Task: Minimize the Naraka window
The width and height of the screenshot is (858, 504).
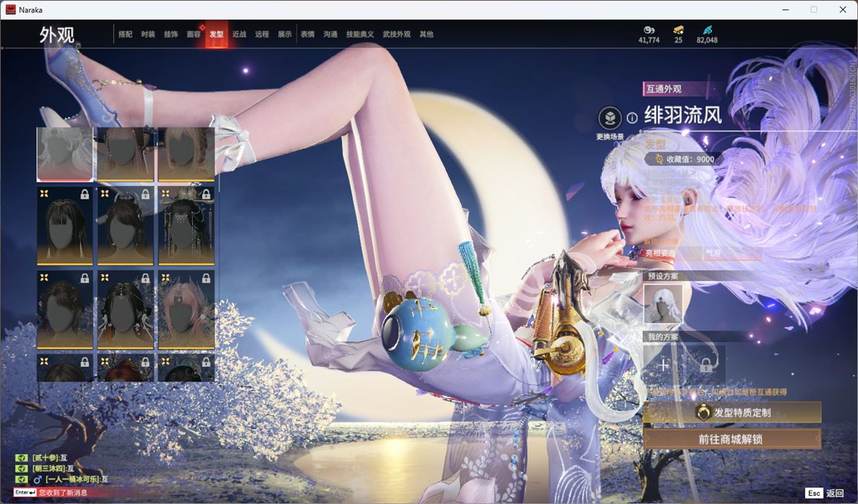Action: (x=786, y=10)
